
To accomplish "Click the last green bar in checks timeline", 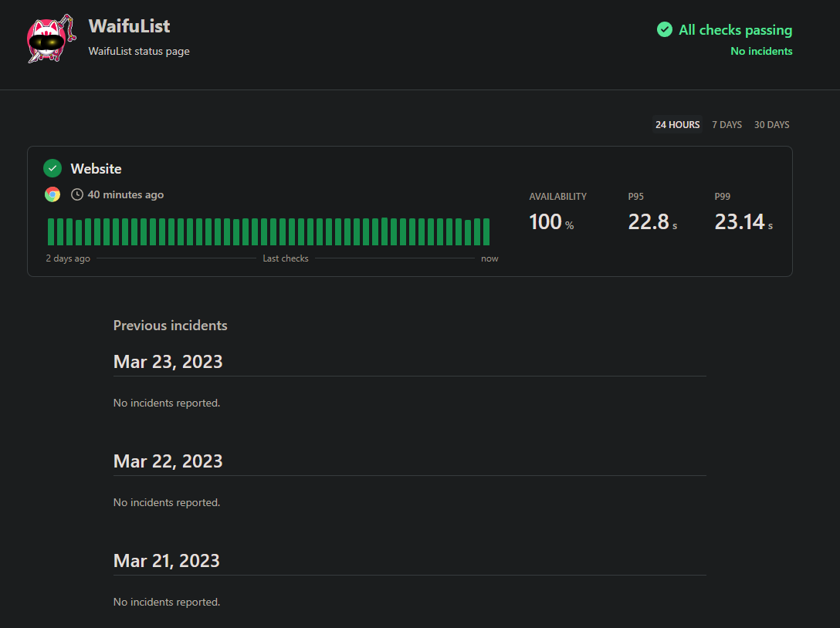I will (486, 231).
